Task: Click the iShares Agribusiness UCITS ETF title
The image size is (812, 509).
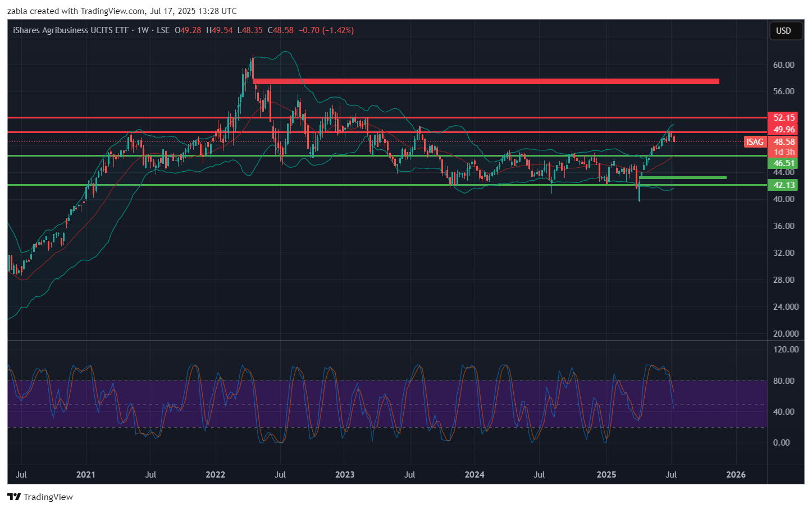Action: click(71, 30)
